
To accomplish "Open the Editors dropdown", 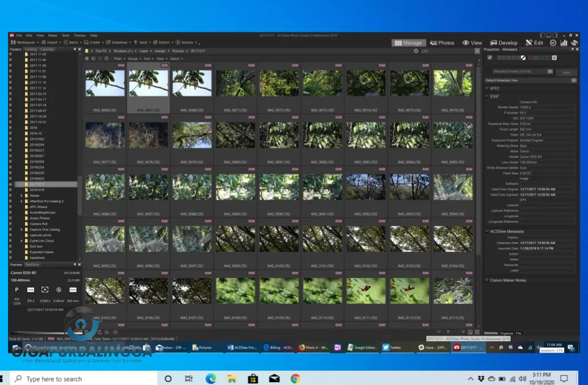I will [163, 42].
